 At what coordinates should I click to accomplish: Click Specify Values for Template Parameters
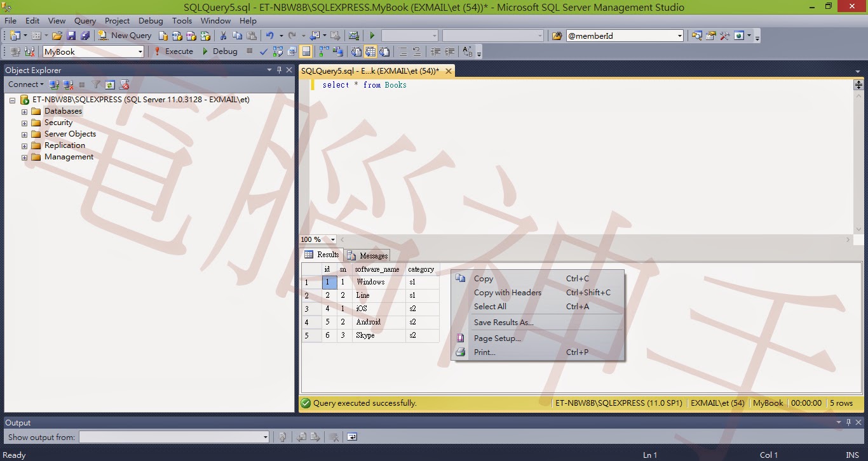point(468,51)
